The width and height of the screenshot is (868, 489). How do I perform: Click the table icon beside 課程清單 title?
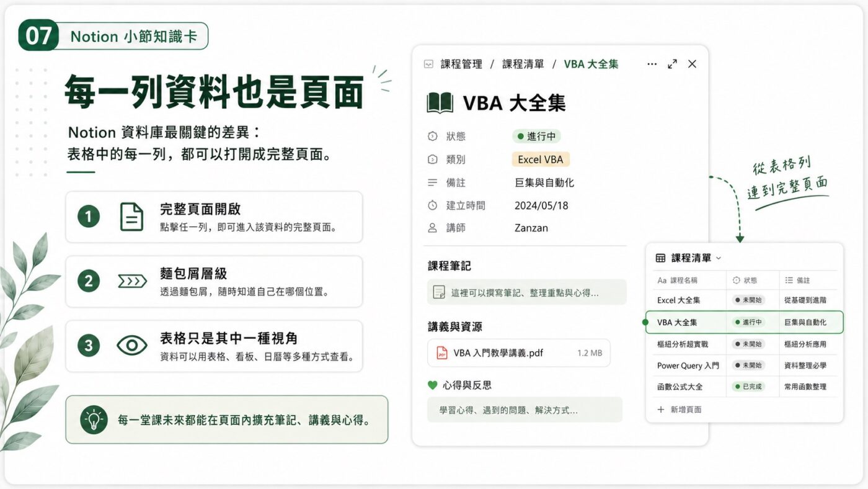(x=661, y=258)
